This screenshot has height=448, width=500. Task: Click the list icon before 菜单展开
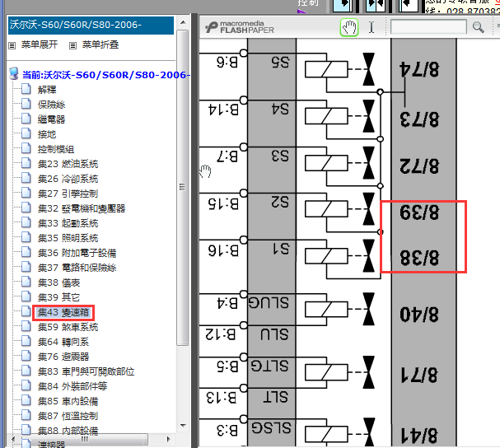[x=12, y=45]
